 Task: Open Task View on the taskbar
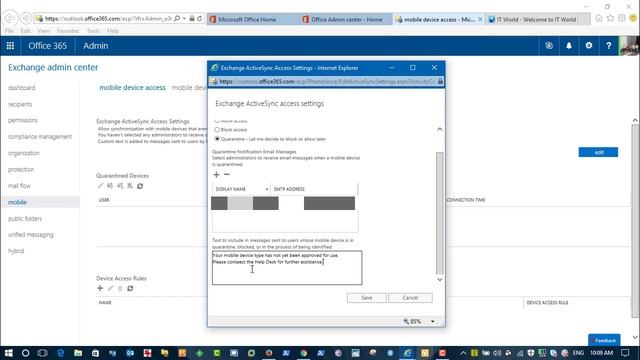(x=42, y=353)
